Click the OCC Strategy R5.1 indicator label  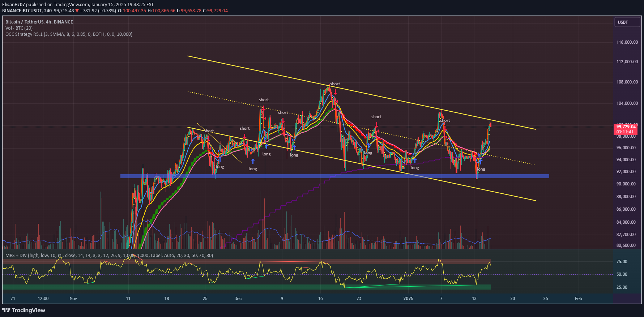pyautogui.click(x=69, y=34)
